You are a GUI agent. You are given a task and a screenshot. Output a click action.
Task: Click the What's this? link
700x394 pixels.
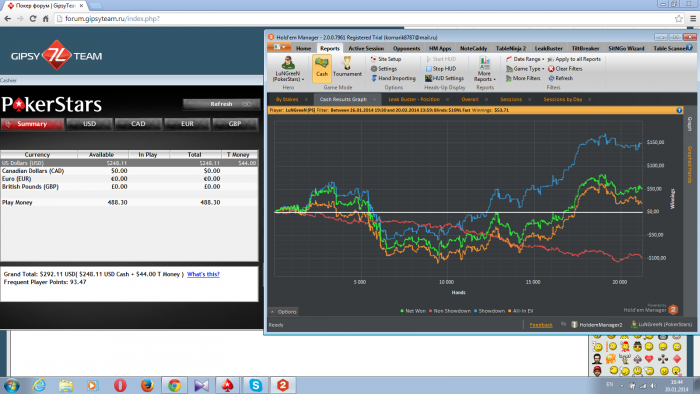click(x=203, y=274)
